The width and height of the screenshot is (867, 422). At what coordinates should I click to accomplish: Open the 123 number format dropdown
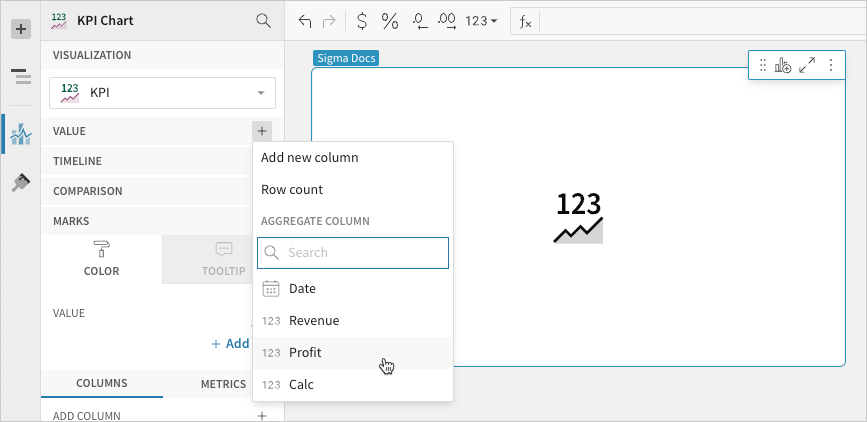point(482,21)
